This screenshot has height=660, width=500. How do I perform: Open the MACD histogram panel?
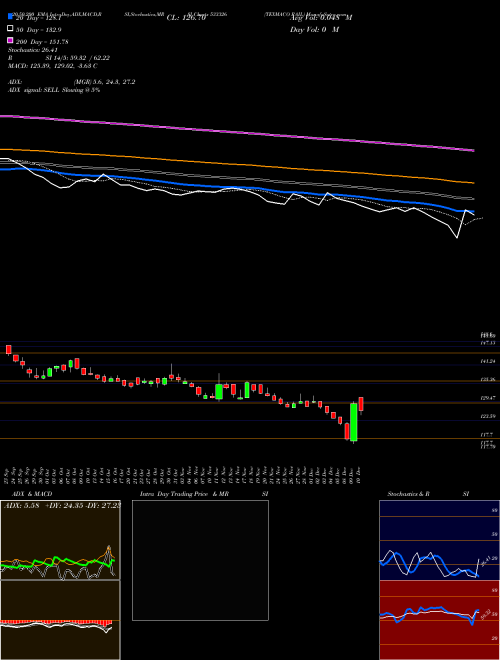[x=60, y=620]
